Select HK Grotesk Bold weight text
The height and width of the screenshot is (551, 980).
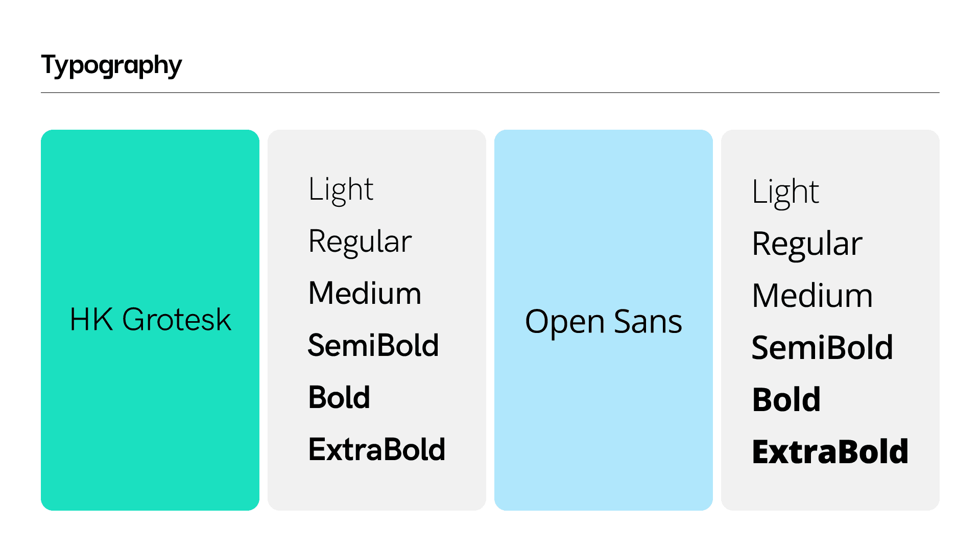(340, 397)
